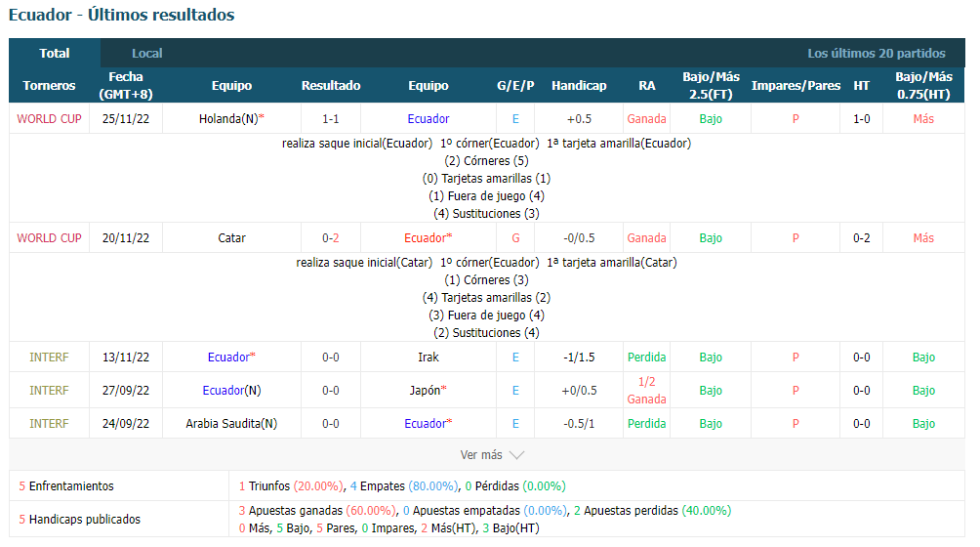Open the Ecuador team link in the 25/11/22 row

(x=429, y=119)
